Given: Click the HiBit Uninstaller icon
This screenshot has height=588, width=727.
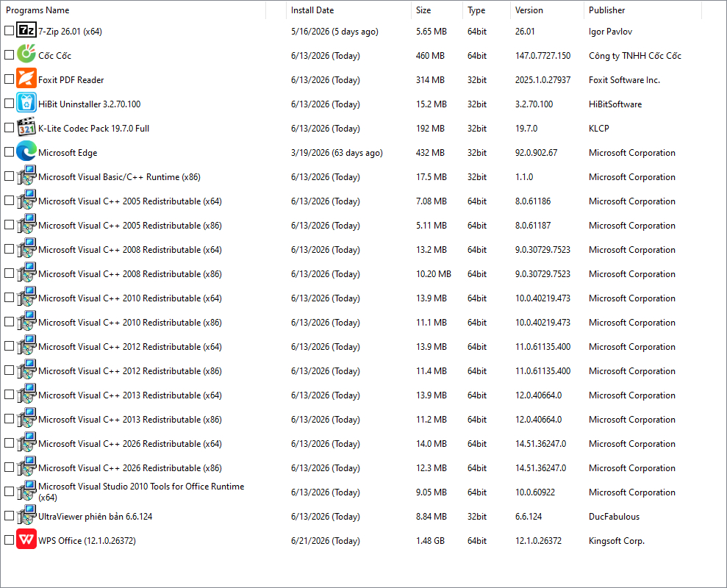Looking at the screenshot, I should (26, 102).
